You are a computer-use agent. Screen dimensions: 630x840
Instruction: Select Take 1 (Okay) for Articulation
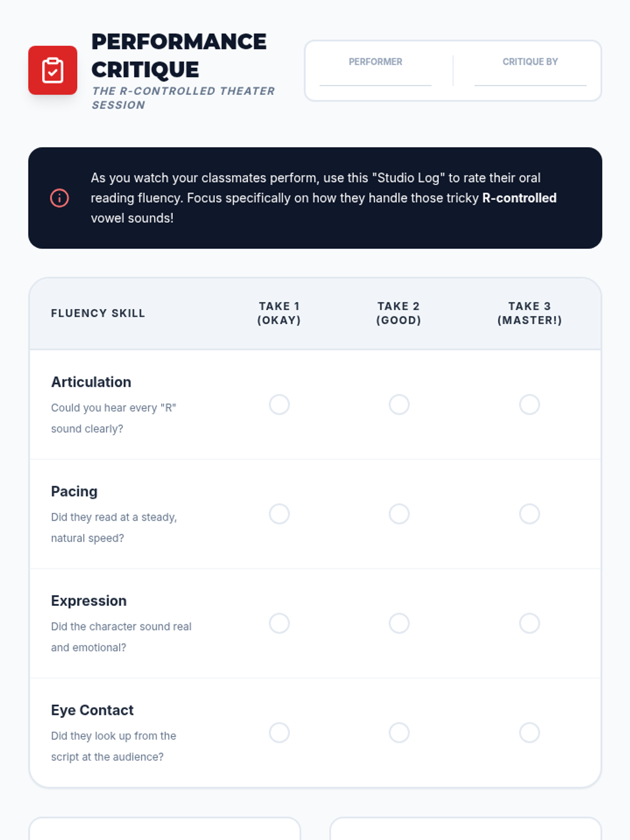tap(279, 405)
